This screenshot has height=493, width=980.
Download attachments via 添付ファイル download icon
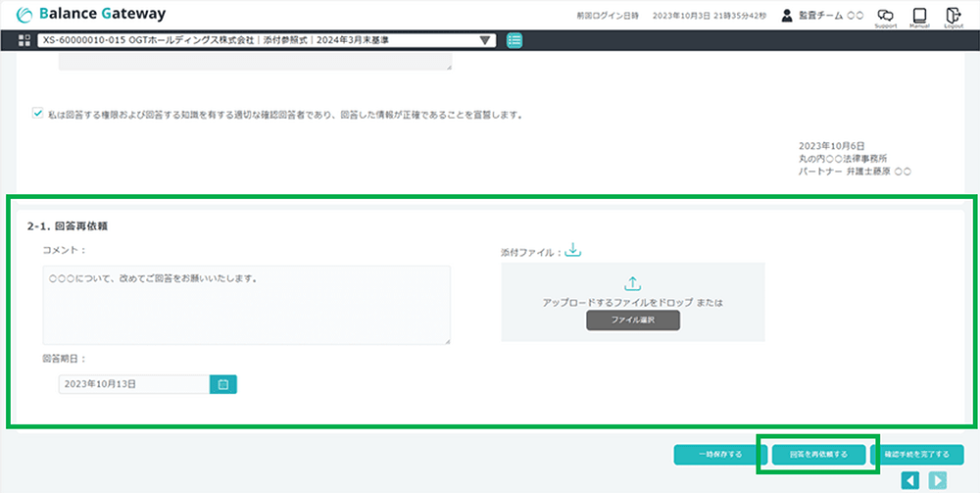(574, 251)
